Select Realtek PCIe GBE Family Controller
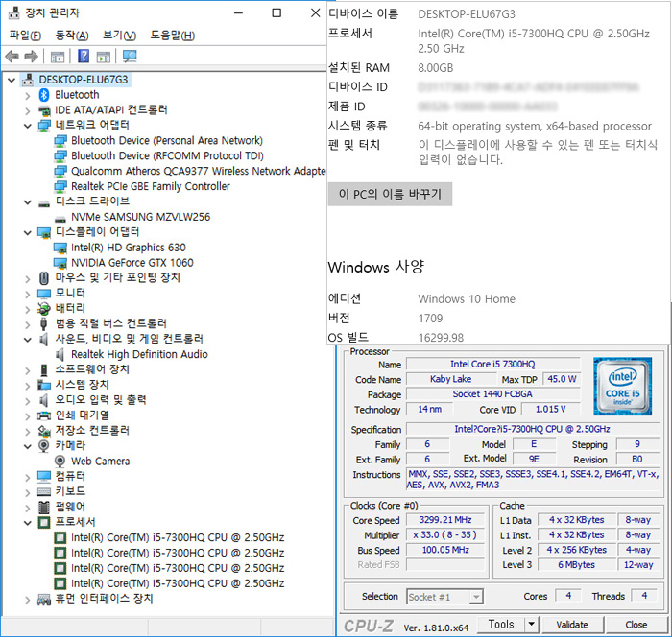This screenshot has width=672, height=640. (x=151, y=187)
